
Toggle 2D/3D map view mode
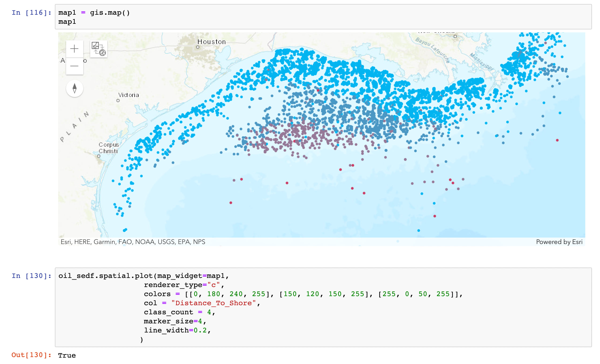coord(98,49)
